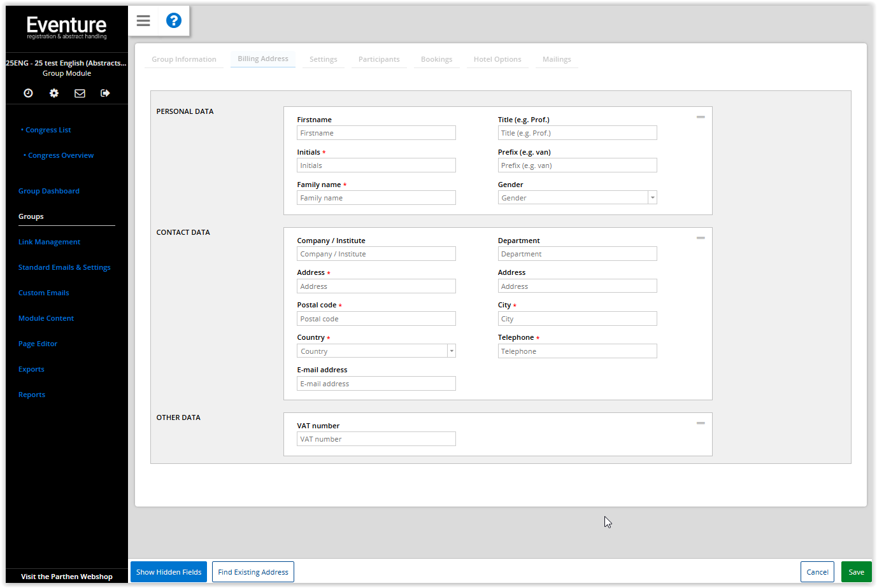Focus the Family name input field
Viewport: 877px width, 588px height.
pos(376,198)
